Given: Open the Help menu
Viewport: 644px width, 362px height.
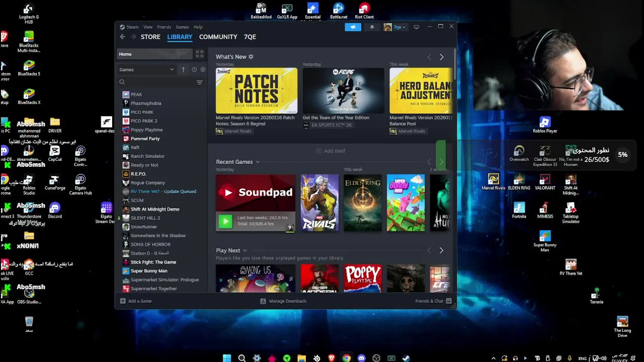Looking at the screenshot, I should click(198, 27).
